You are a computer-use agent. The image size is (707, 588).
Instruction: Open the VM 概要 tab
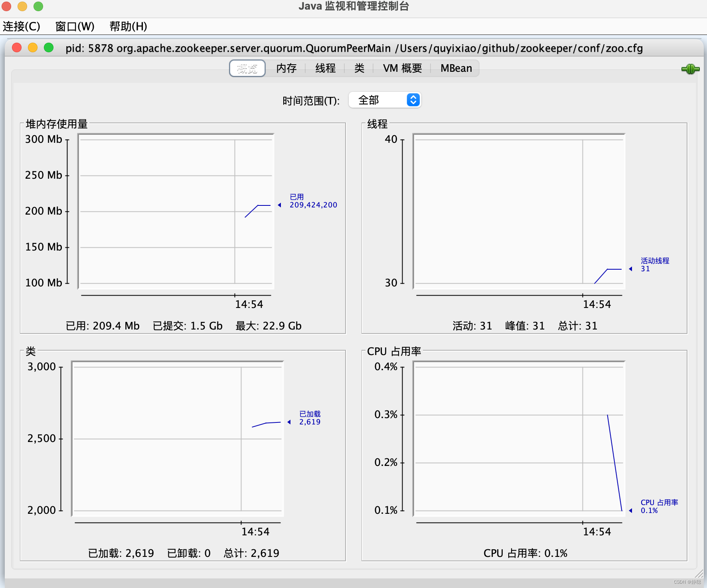(403, 69)
